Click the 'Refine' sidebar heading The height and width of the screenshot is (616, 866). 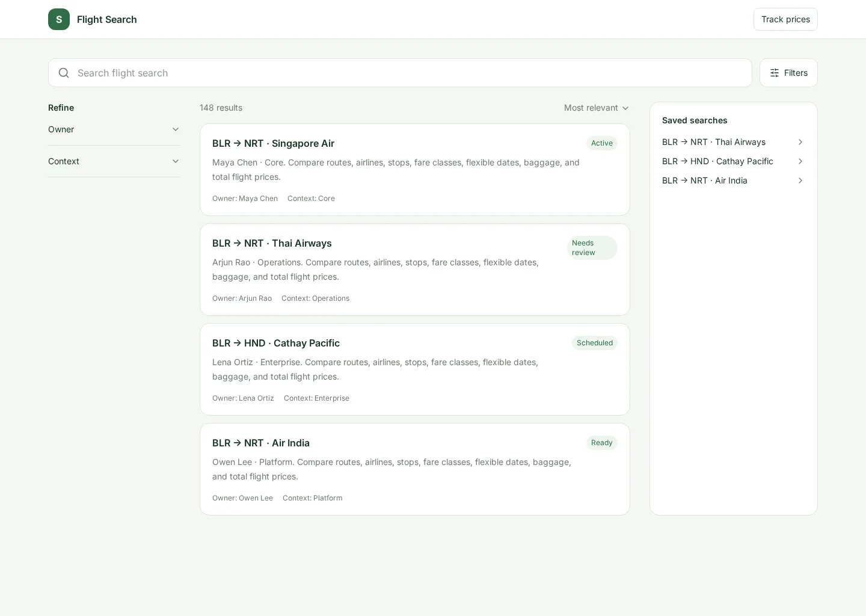tap(61, 108)
